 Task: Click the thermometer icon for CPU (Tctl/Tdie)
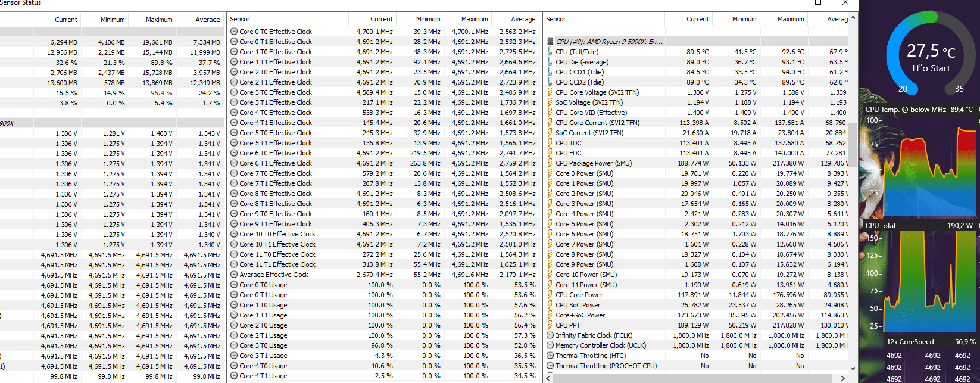550,52
